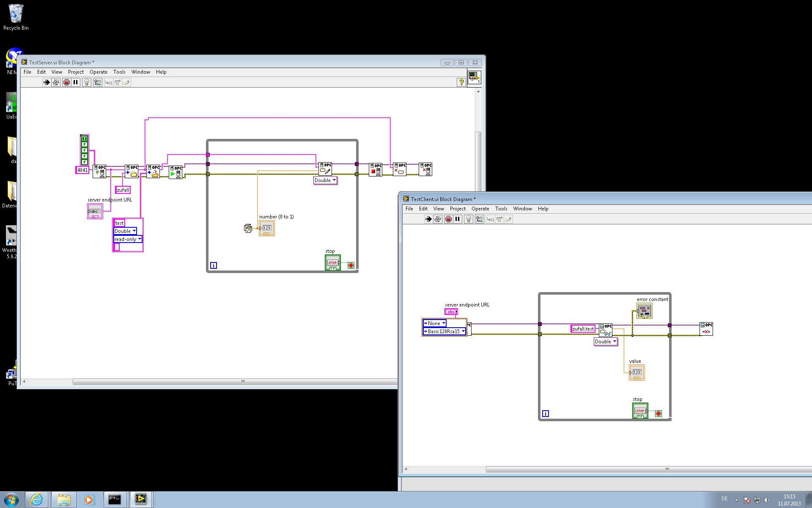Click Abort Execution in TestClient toolbar
The height and width of the screenshot is (508, 812).
tap(448, 219)
